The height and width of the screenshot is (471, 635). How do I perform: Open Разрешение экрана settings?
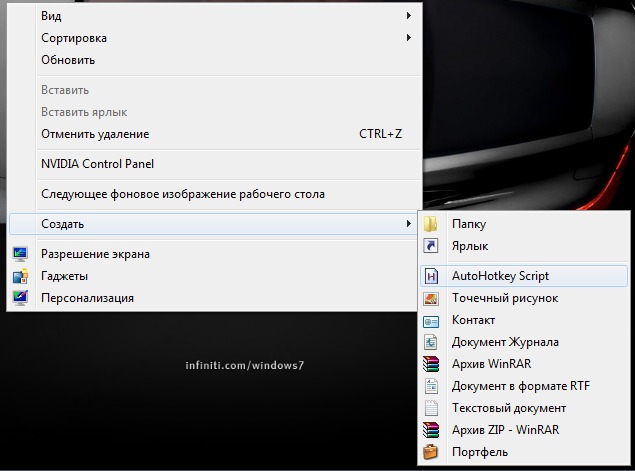tap(213, 254)
